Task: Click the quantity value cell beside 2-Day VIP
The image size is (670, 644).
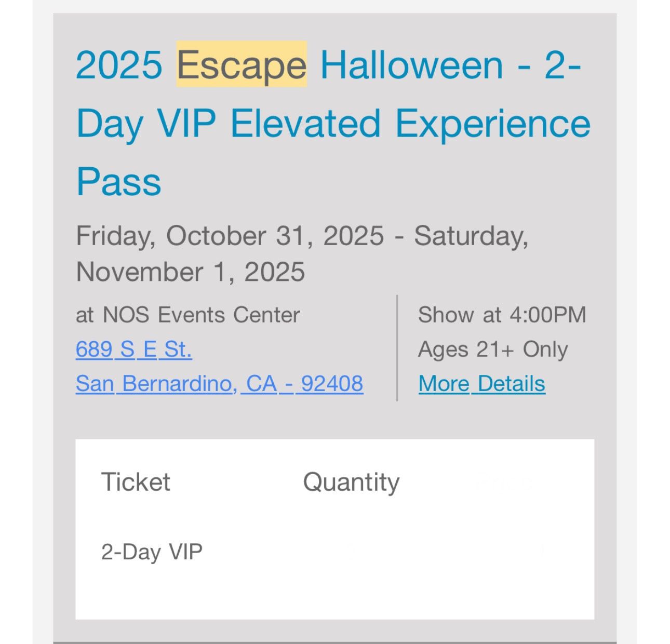Action: 352,552
